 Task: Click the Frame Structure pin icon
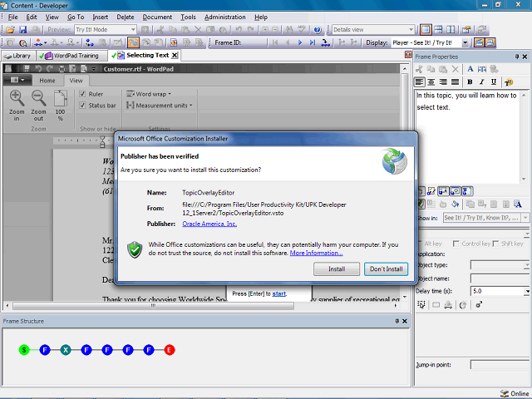click(397, 321)
